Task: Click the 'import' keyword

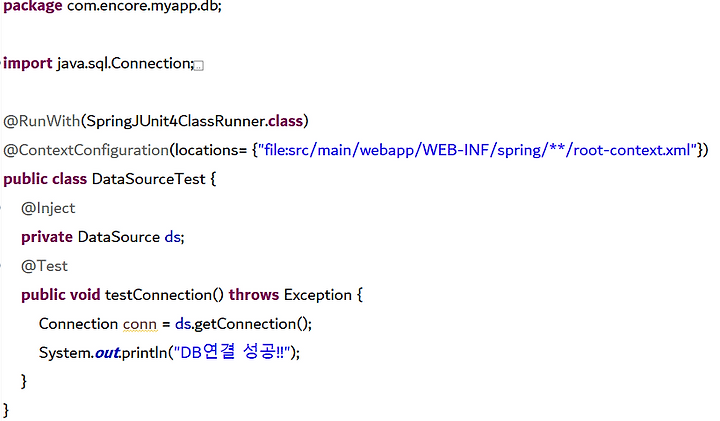Action: [x=28, y=63]
